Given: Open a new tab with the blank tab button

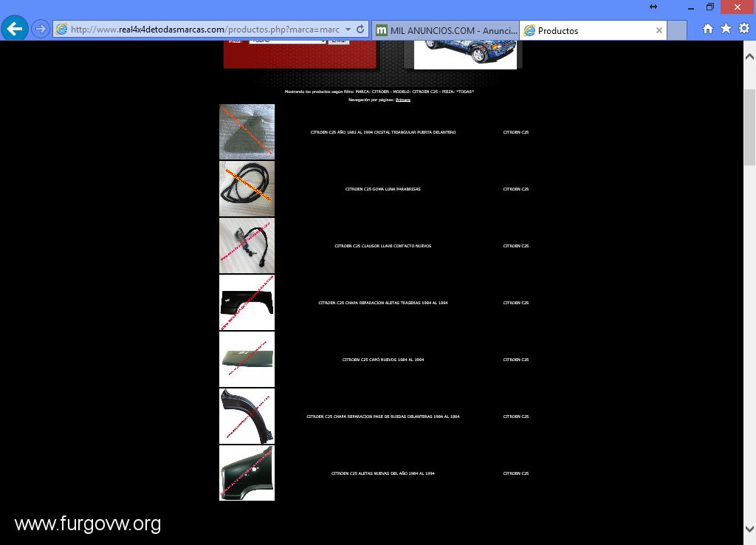Looking at the screenshot, I should point(677,30).
